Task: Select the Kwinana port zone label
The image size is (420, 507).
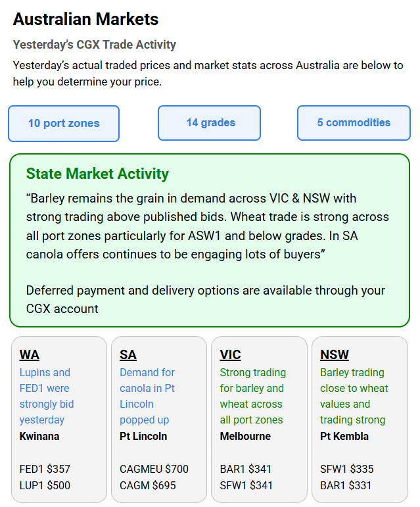Action: tap(39, 436)
